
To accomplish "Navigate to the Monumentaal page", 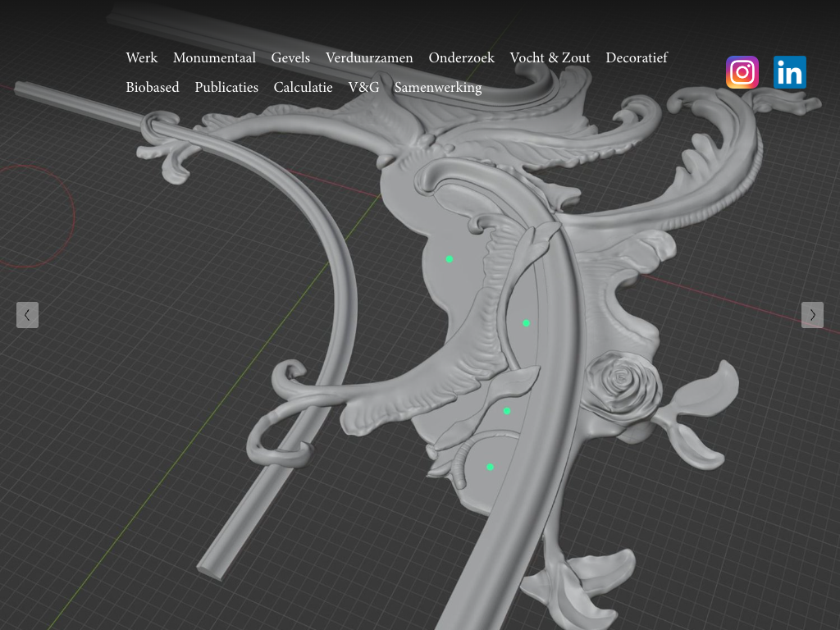I will point(214,57).
